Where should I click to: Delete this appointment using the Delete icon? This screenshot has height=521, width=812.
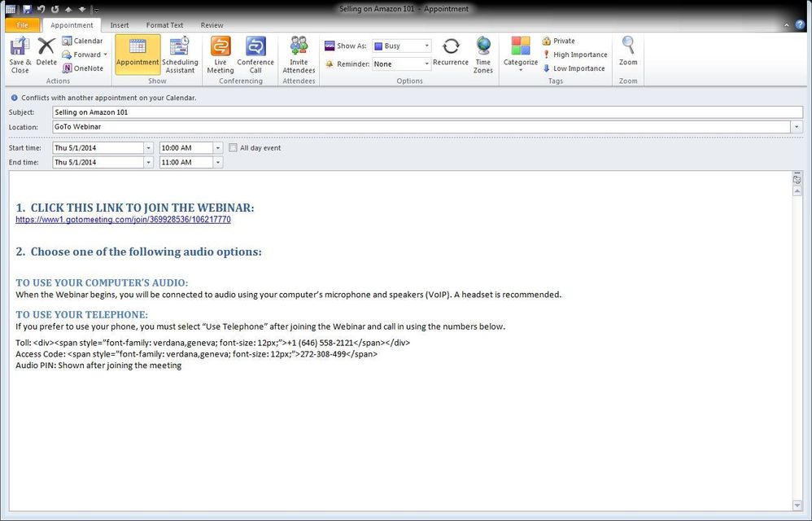click(46, 47)
